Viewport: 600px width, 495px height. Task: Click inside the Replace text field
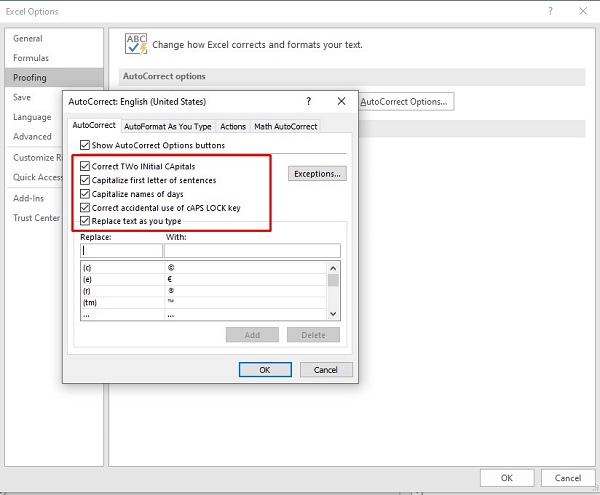120,251
